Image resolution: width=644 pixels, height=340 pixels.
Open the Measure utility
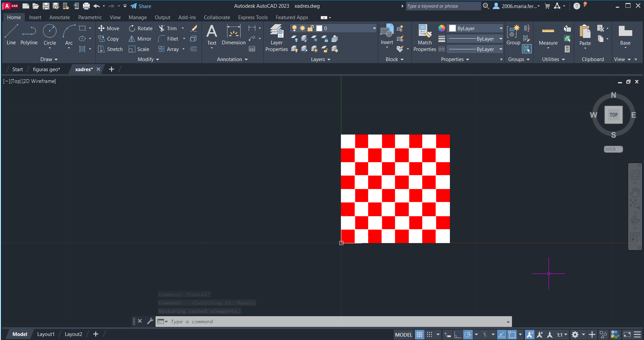tap(548, 35)
